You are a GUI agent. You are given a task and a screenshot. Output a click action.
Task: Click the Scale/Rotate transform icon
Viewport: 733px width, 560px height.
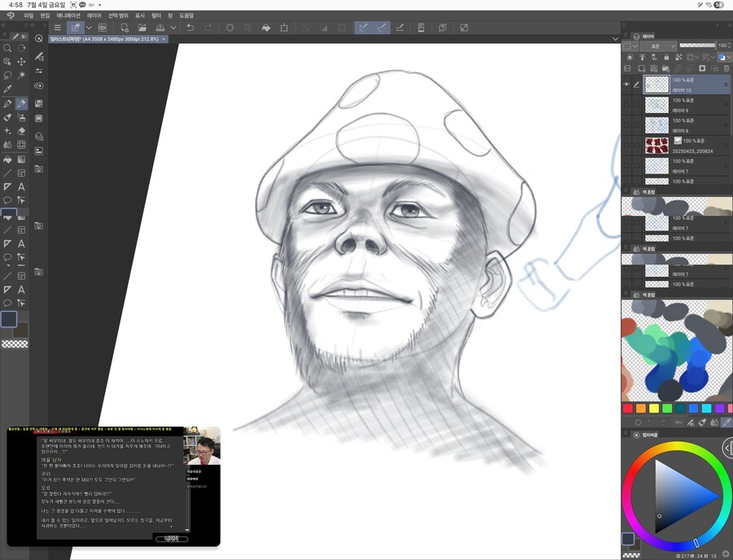[284, 28]
